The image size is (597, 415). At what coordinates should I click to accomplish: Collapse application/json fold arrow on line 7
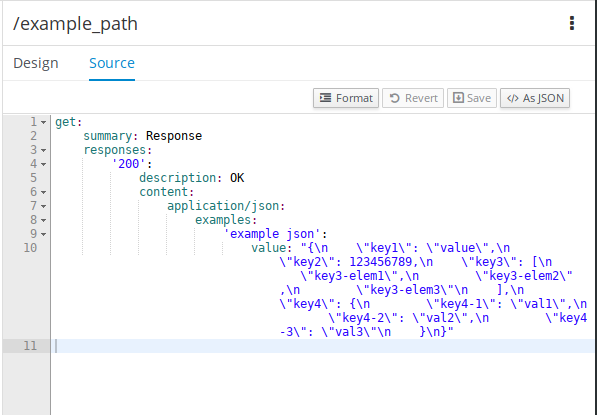point(43,206)
